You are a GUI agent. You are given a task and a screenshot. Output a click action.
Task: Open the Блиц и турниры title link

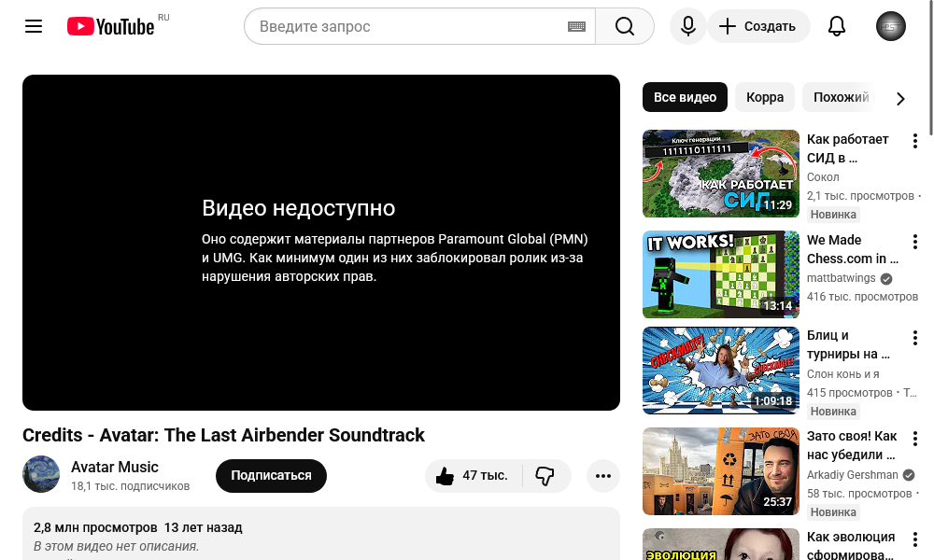[848, 344]
